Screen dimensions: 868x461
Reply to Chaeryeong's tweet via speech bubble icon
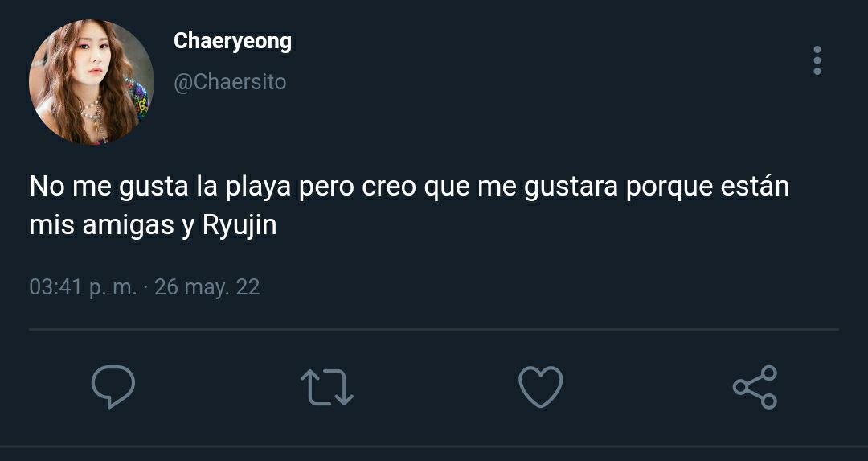click(x=113, y=387)
